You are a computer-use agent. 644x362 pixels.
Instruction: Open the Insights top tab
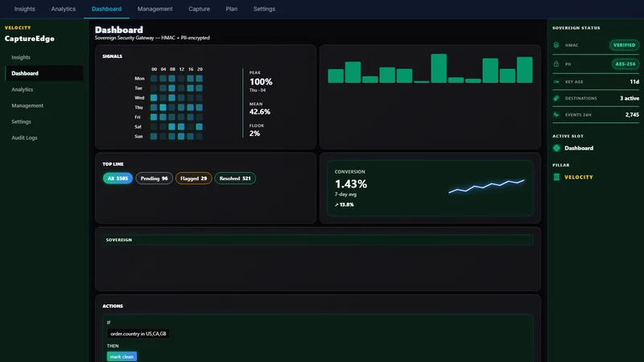tap(25, 9)
